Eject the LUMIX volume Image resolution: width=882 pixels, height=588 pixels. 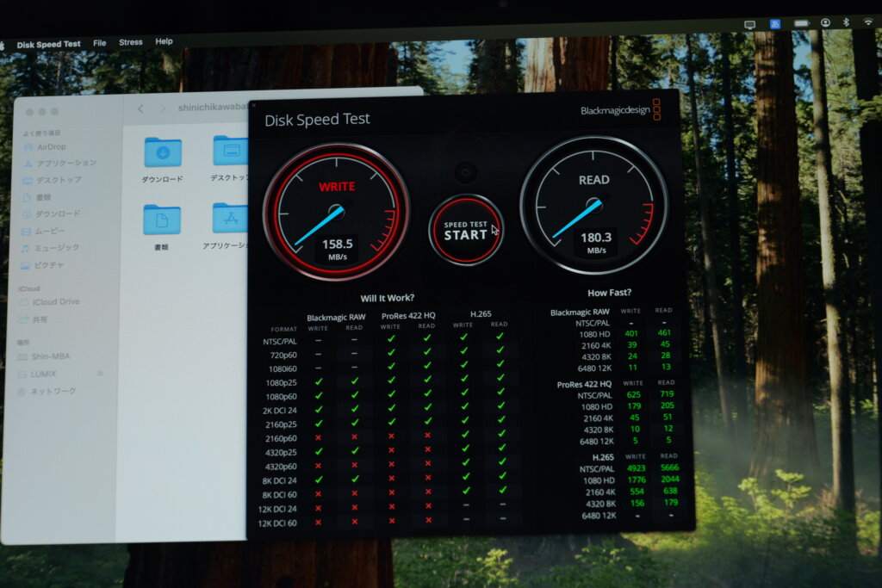100,373
